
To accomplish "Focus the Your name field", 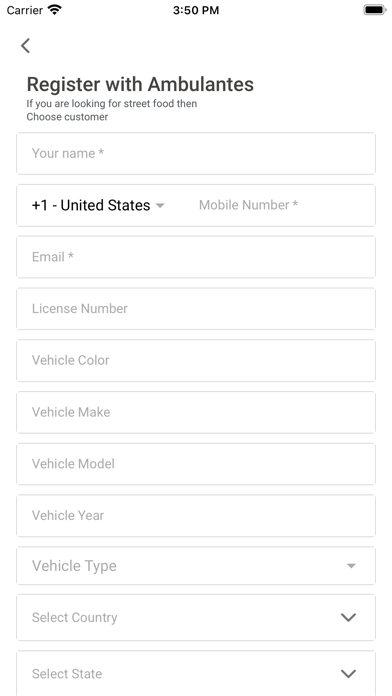I will (196, 154).
